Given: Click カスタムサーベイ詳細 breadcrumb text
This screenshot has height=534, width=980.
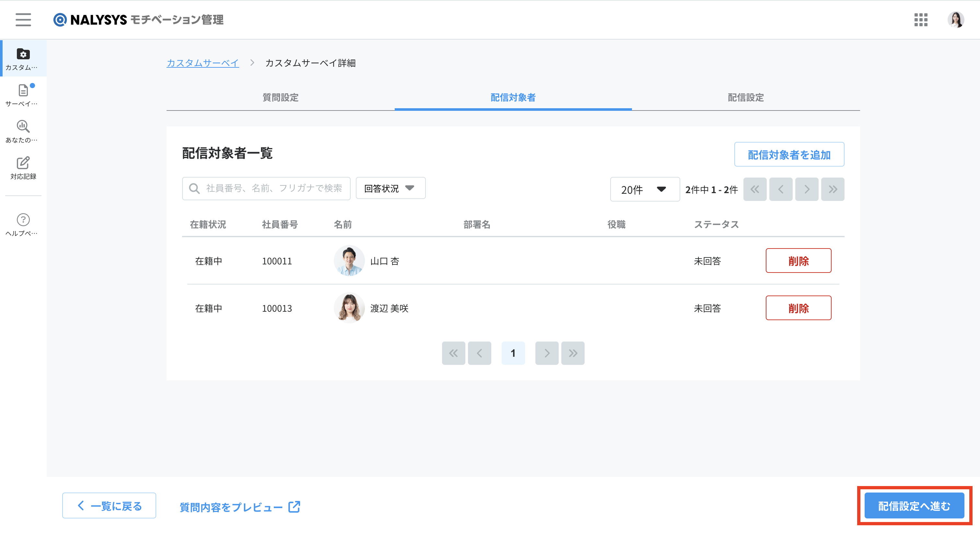Looking at the screenshot, I should click(x=310, y=63).
